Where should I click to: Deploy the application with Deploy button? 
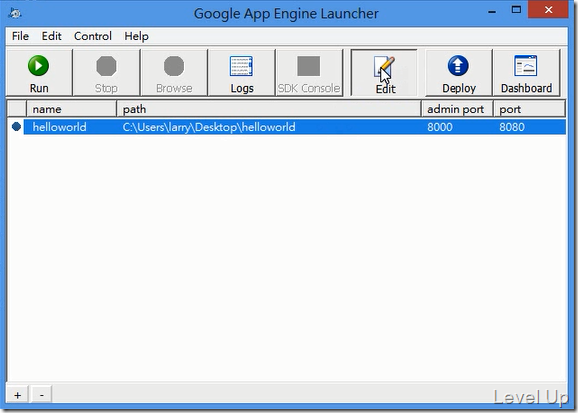pos(459,73)
